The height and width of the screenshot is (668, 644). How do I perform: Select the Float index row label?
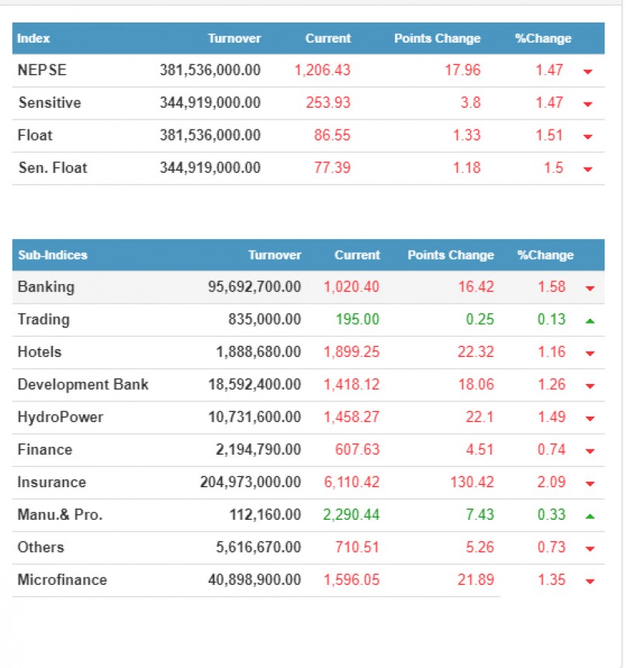click(x=35, y=136)
